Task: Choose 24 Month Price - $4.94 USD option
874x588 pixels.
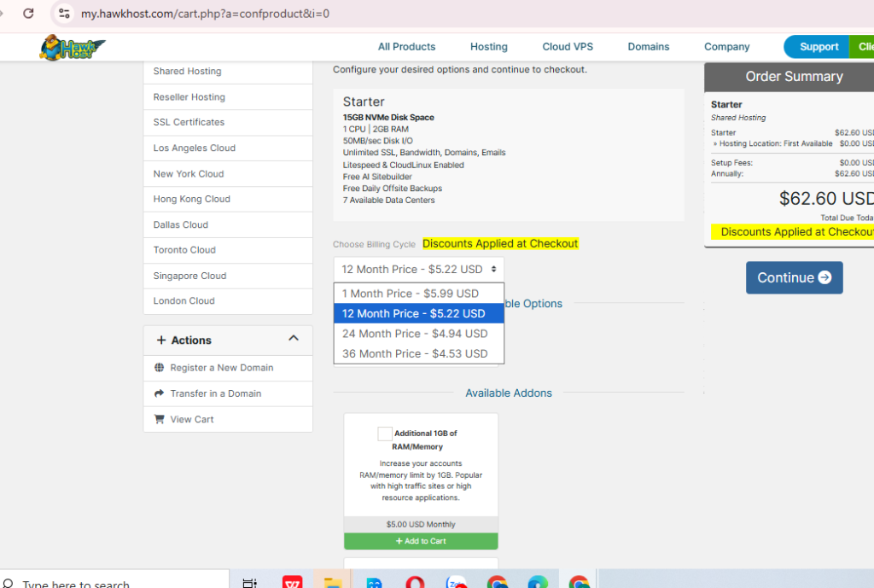Action: pos(418,334)
